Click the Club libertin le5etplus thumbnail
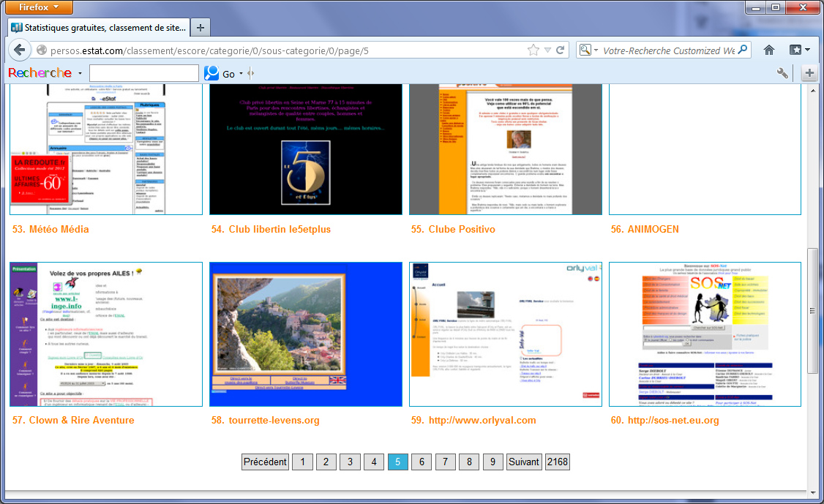Screen dimensions: 824x504 (x=306, y=149)
